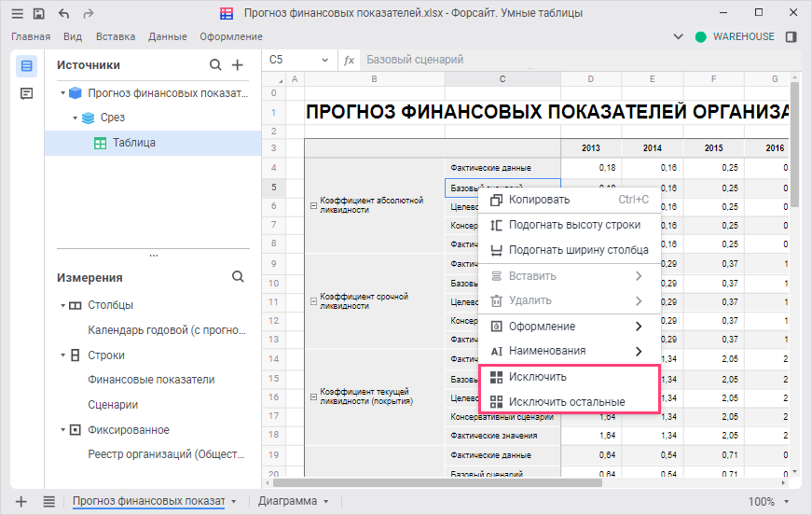This screenshot has width=812, height=515.
Task: Add a new sheet with plus icon
Action: (21, 502)
